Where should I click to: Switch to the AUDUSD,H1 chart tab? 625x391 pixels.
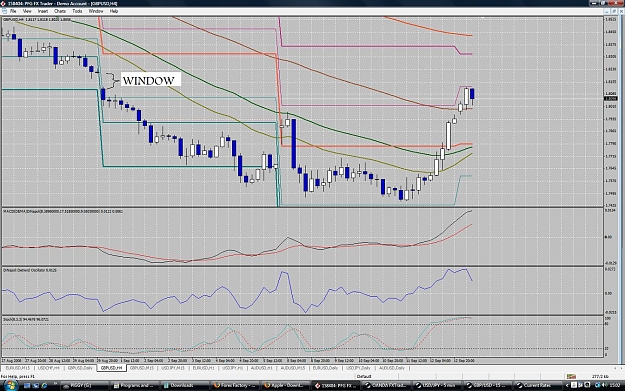pyautogui.click(x=261, y=368)
